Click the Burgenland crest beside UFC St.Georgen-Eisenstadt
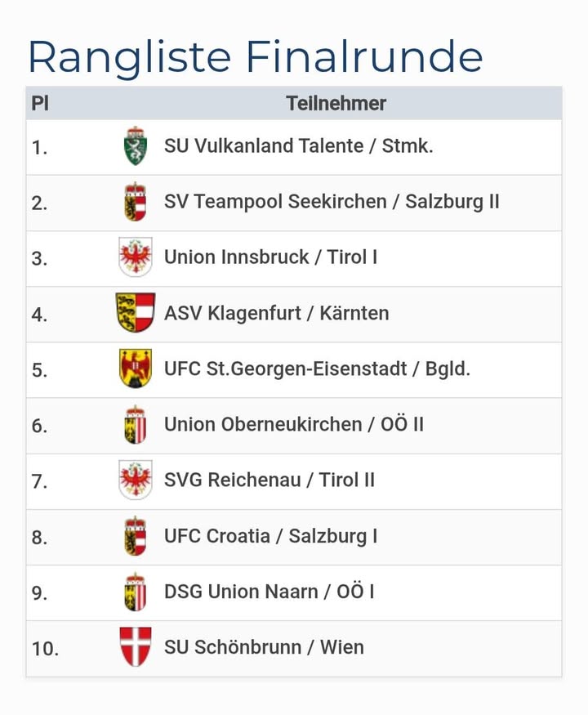The height and width of the screenshot is (715, 588). [135, 369]
